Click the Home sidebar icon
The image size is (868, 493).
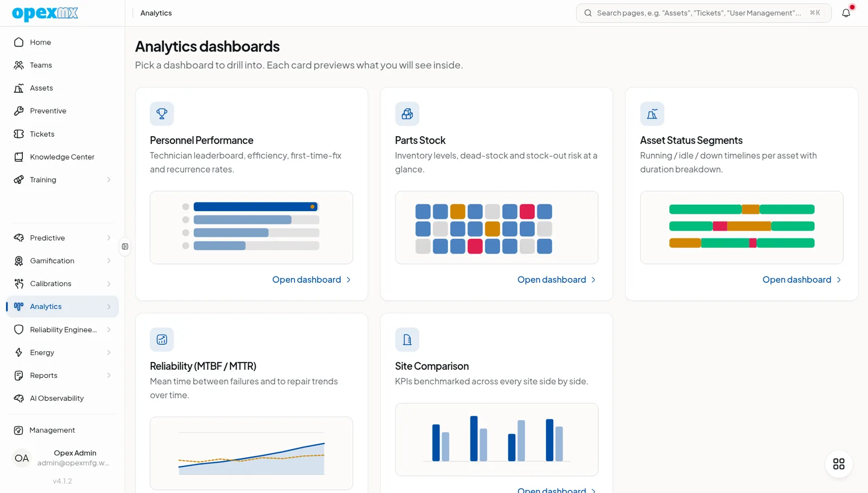[x=19, y=42]
